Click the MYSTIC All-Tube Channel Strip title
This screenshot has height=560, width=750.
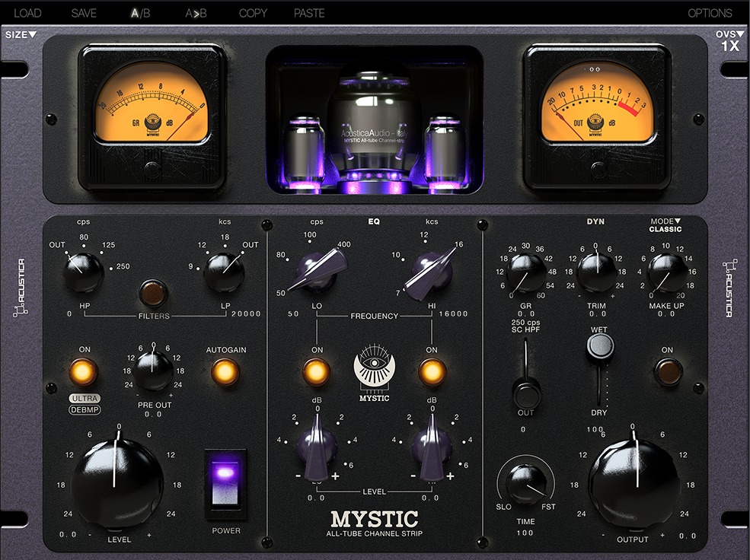pyautogui.click(x=375, y=523)
